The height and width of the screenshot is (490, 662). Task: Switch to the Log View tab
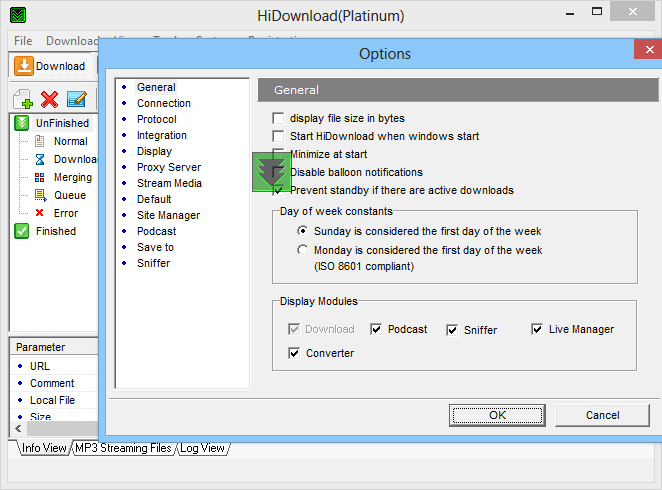click(202, 448)
